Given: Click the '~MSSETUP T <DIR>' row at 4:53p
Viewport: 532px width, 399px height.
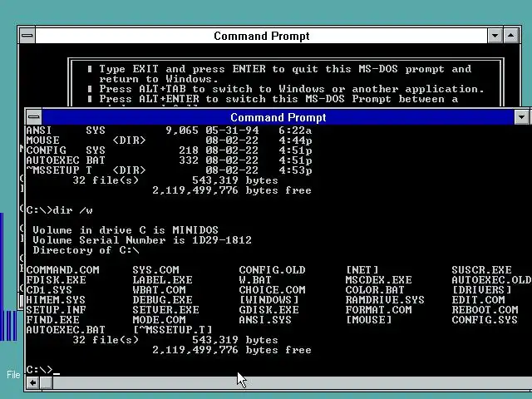Looking at the screenshot, I should 169,170.
